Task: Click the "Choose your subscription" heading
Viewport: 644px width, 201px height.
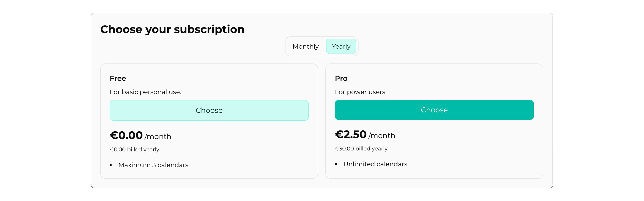Action: (172, 30)
